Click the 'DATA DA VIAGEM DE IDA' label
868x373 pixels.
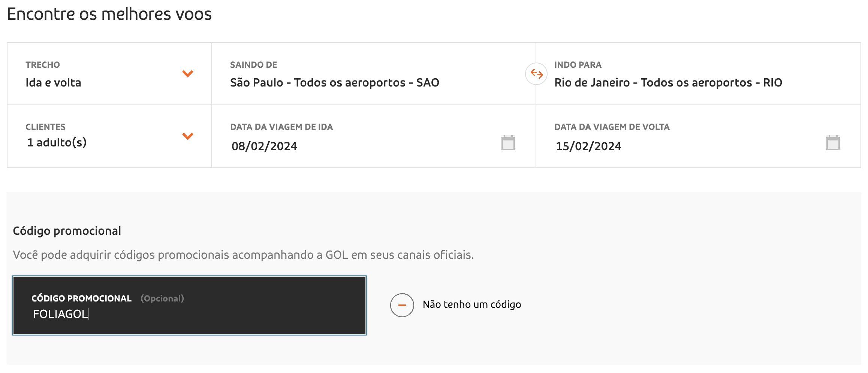point(281,127)
